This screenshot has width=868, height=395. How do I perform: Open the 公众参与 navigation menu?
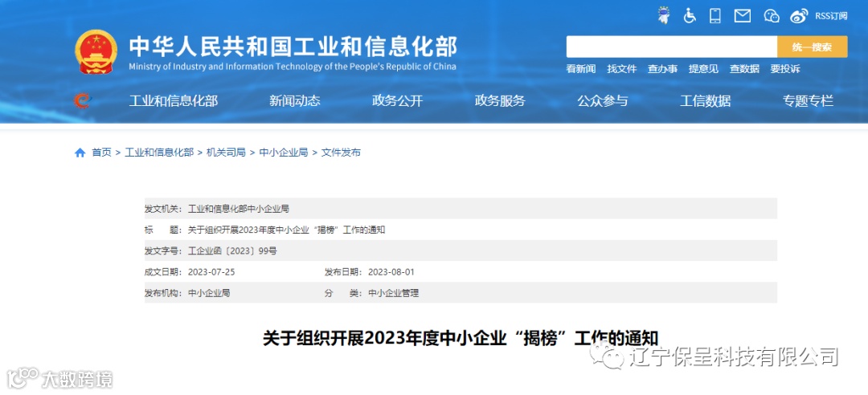click(603, 101)
